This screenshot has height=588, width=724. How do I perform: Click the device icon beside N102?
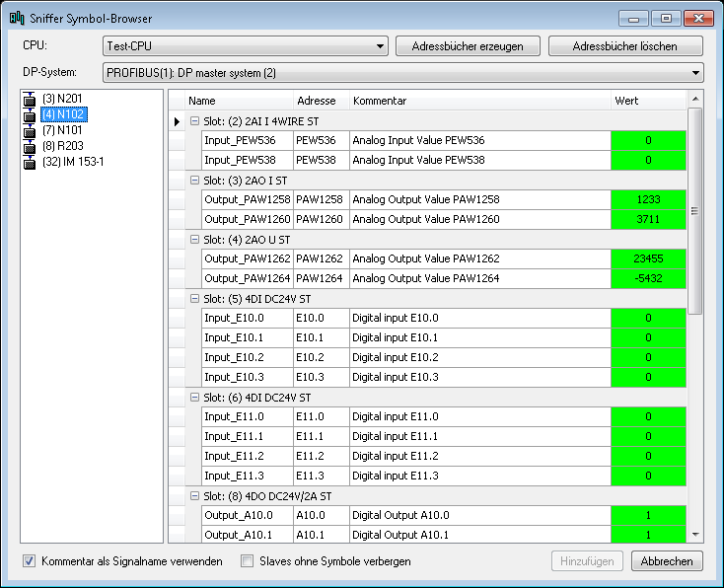click(31, 114)
